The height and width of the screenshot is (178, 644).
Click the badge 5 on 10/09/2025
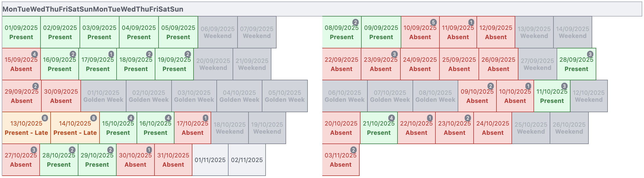tap(433, 22)
